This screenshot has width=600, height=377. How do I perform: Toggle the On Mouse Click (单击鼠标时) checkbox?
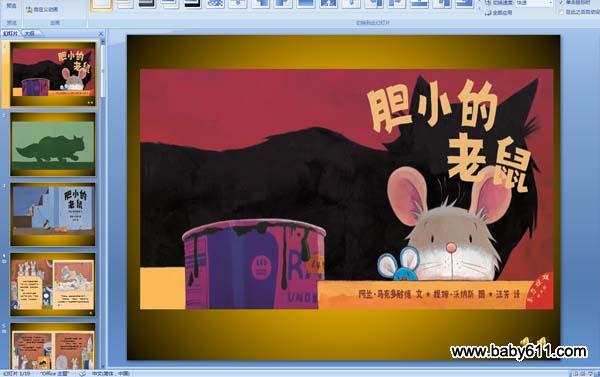[561, 3]
